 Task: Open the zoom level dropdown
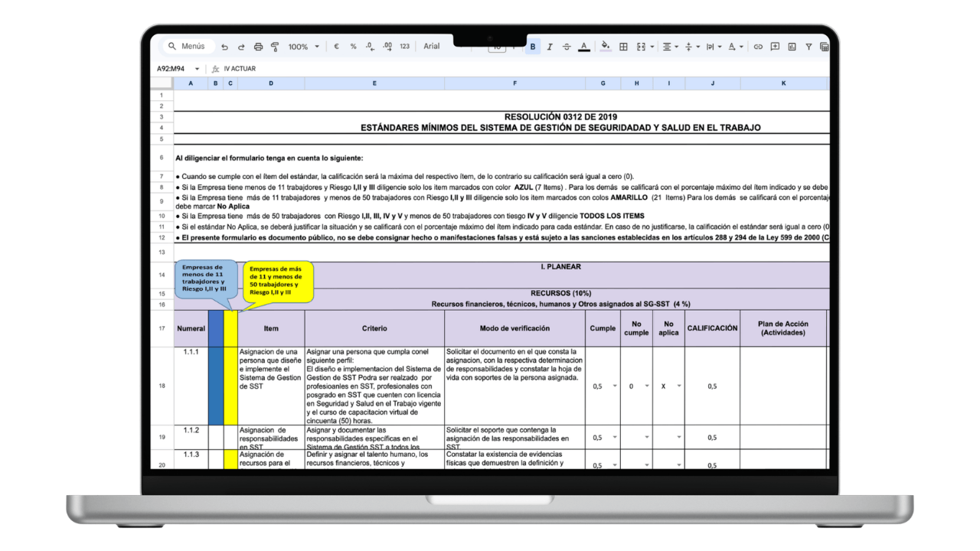[x=302, y=46]
